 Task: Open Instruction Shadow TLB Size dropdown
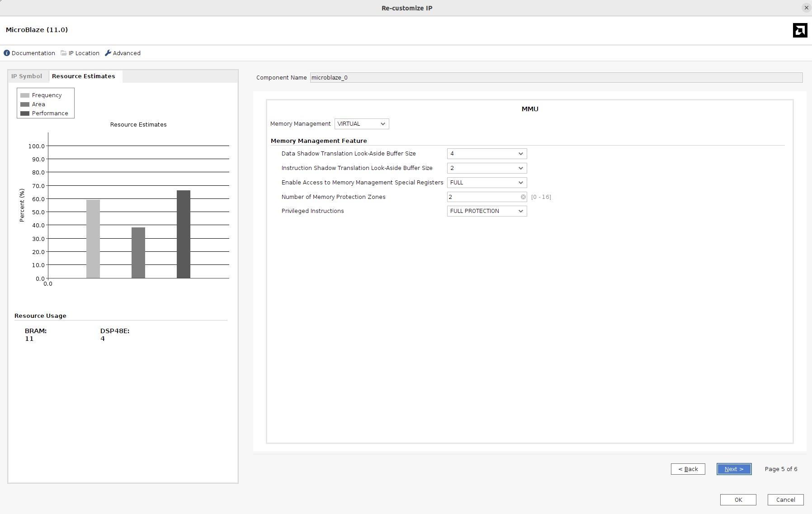pyautogui.click(x=487, y=168)
